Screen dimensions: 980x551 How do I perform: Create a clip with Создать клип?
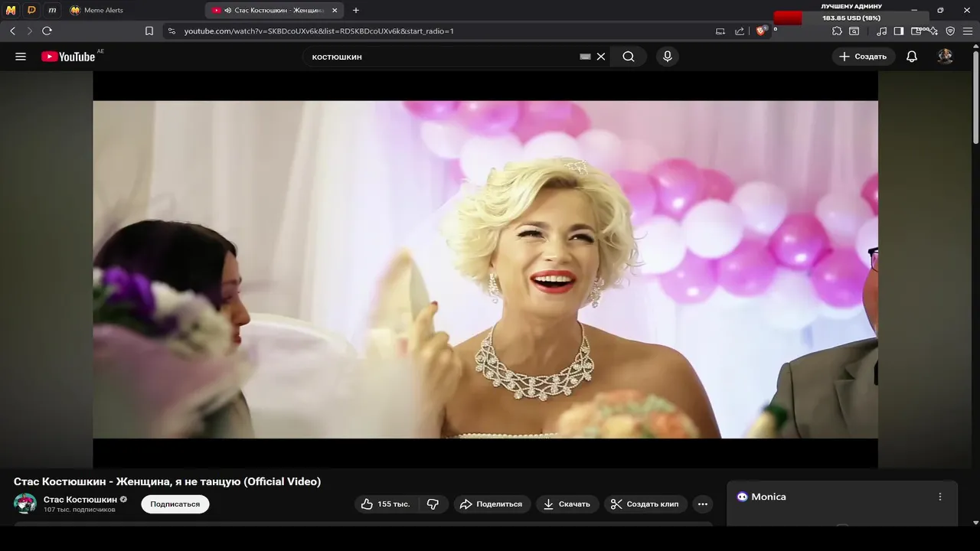pos(645,504)
